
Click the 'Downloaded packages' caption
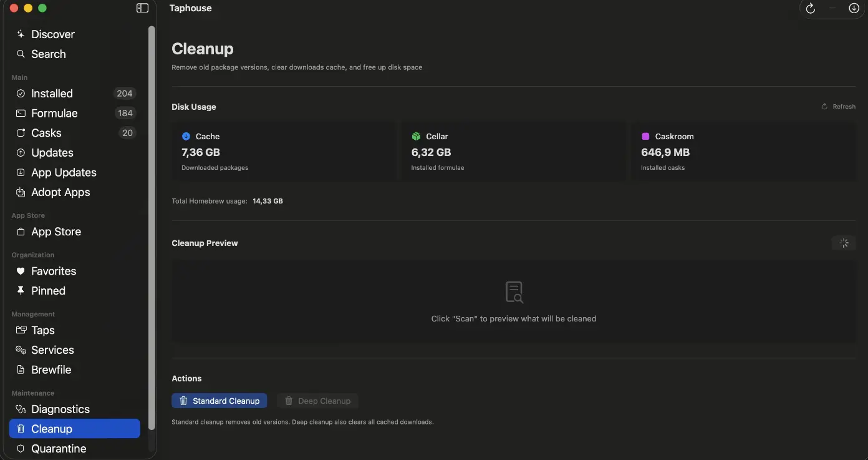click(215, 168)
